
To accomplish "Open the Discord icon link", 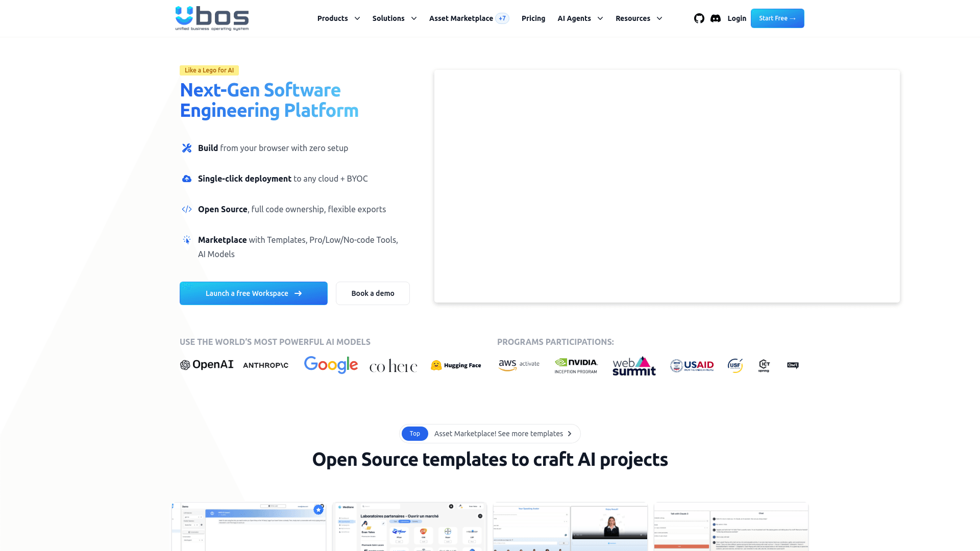I will [716, 18].
